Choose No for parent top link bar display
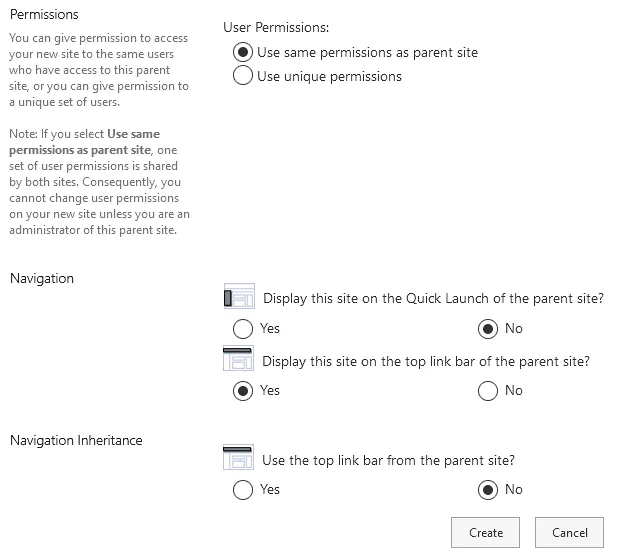 tap(488, 390)
